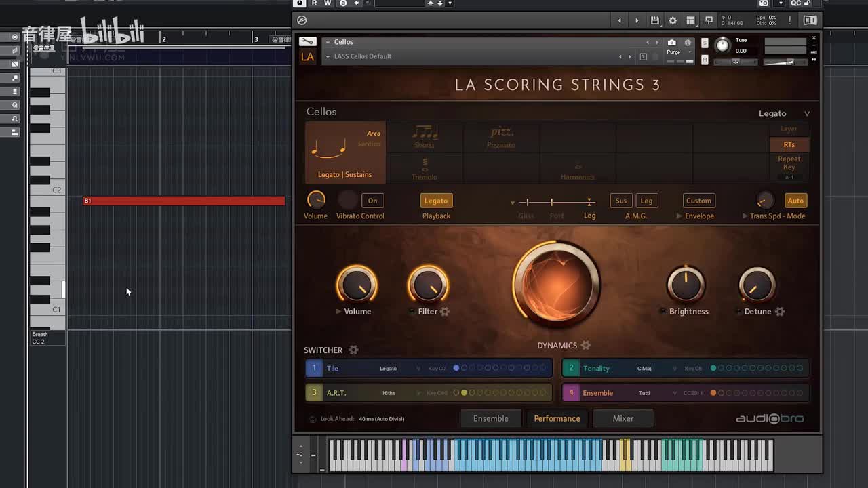Open the Ensemble Tutti dropdown

pyautogui.click(x=656, y=393)
